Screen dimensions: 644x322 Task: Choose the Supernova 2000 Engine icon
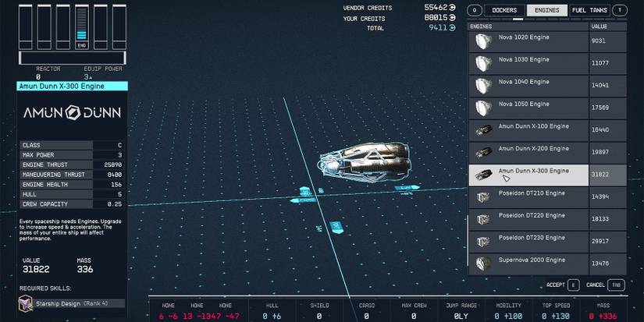[483, 263]
